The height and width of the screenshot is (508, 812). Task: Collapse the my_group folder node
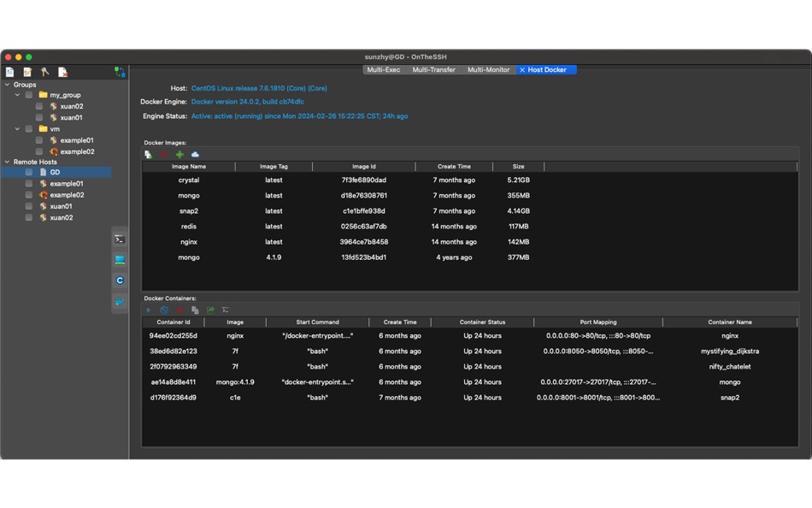[18, 95]
